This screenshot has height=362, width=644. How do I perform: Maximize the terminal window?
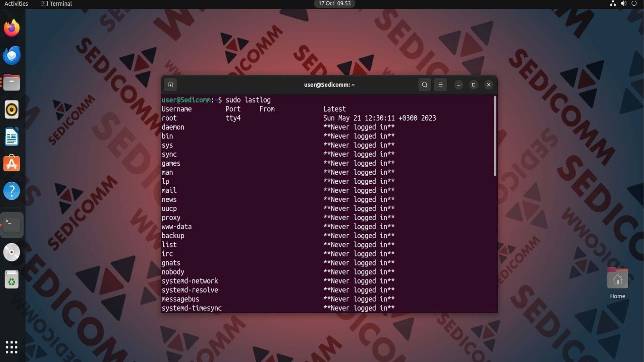(x=474, y=85)
